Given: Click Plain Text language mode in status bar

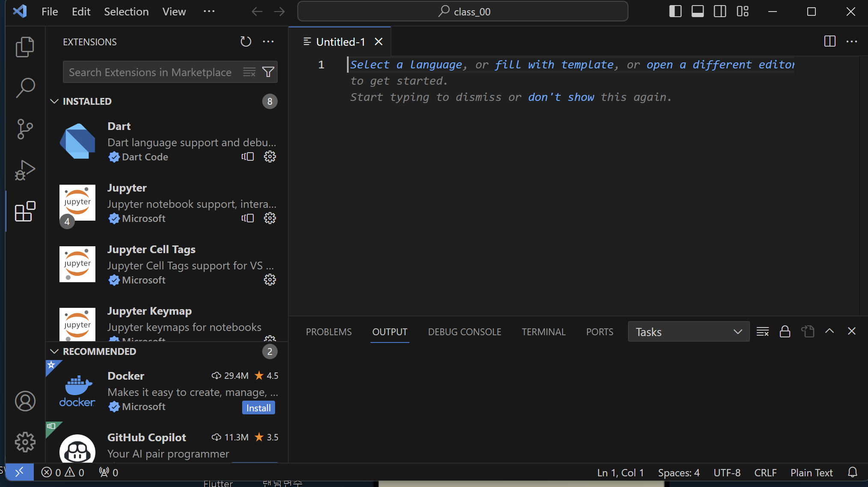Looking at the screenshot, I should 811,472.
